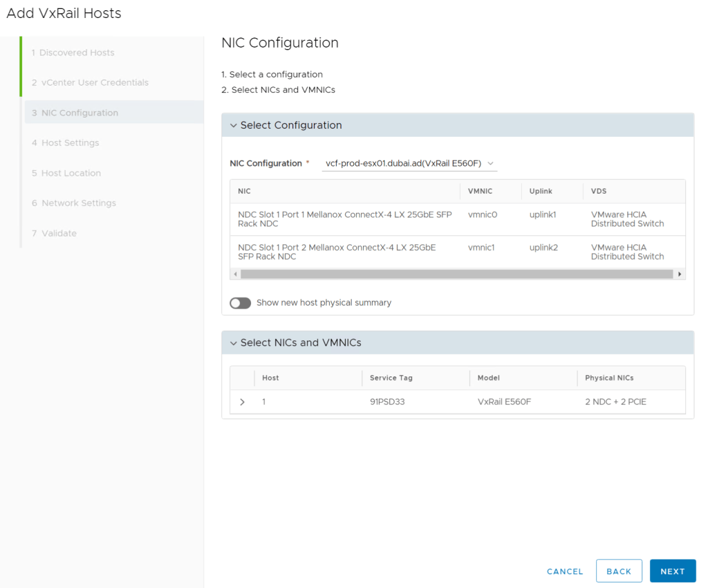Image resolution: width=708 pixels, height=588 pixels.
Task: Expand host 1 row chevron
Action: 242,402
